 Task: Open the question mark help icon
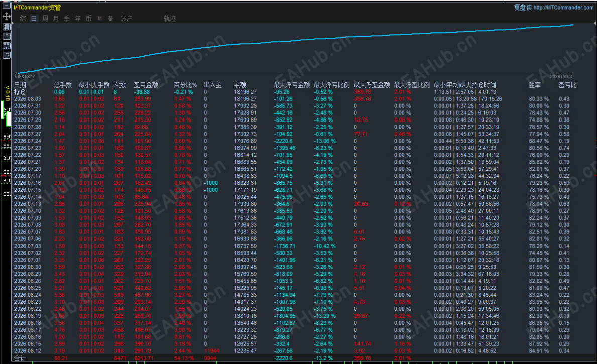pos(7,36)
